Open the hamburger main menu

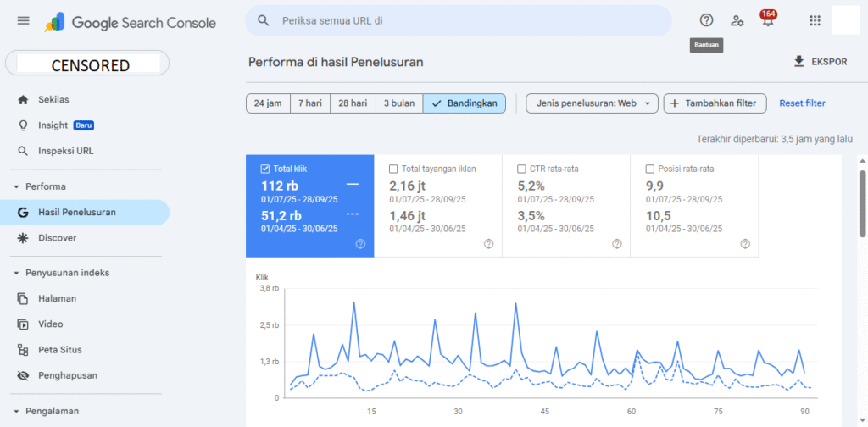(x=23, y=21)
